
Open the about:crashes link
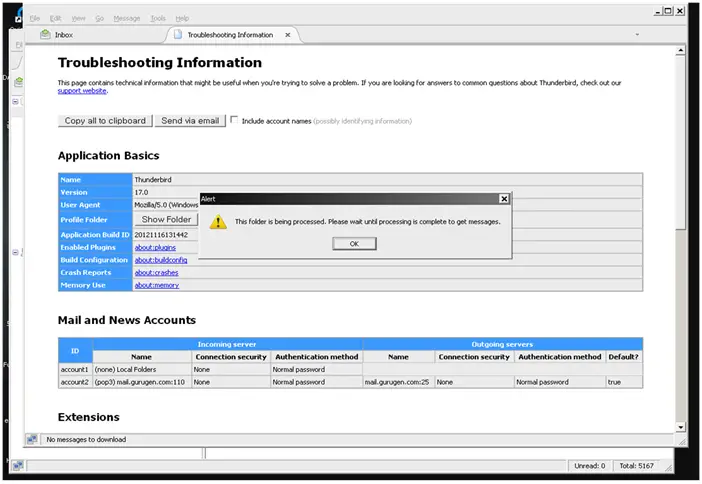(156, 272)
